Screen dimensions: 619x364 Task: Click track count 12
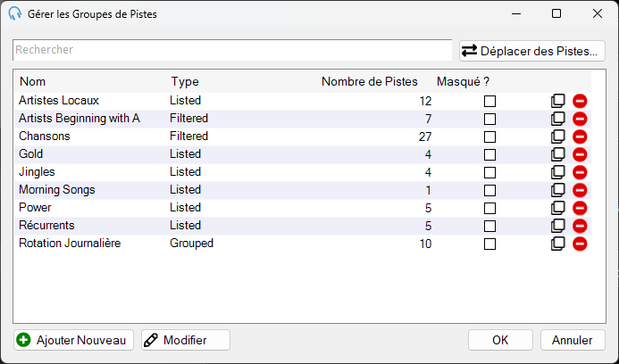425,102
